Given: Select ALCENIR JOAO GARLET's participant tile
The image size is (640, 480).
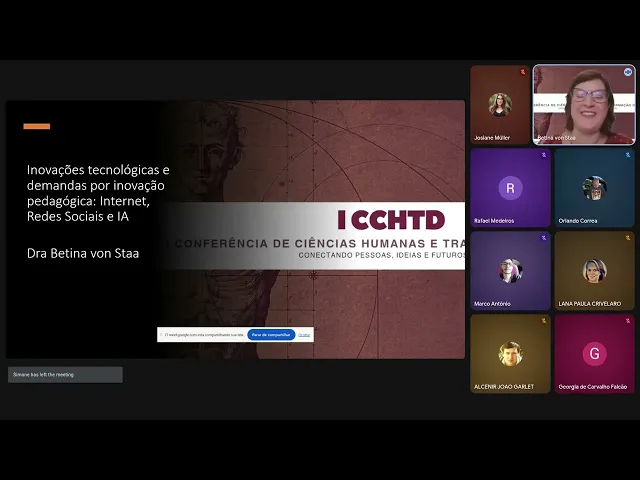Looking at the screenshot, I should [x=510, y=353].
